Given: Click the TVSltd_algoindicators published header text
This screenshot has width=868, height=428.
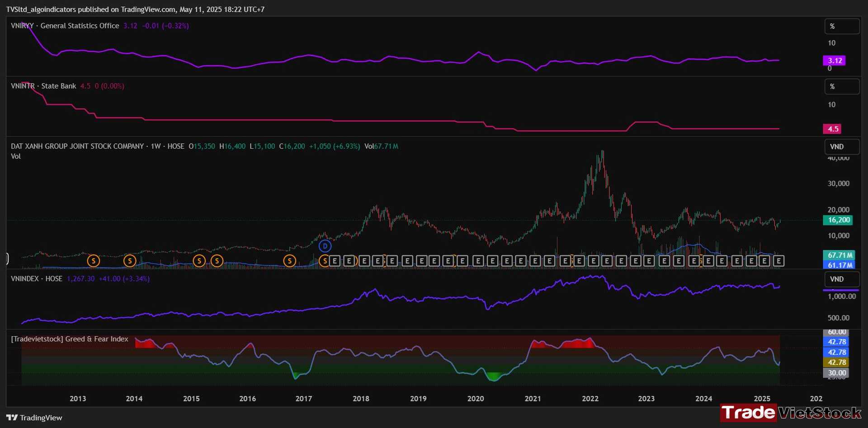Looking at the screenshot, I should click(135, 9).
